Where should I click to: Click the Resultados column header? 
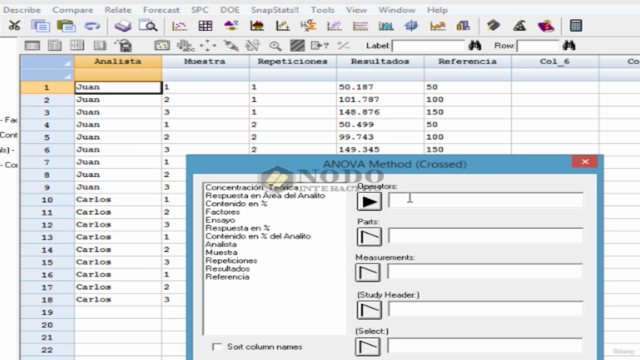coord(380,61)
